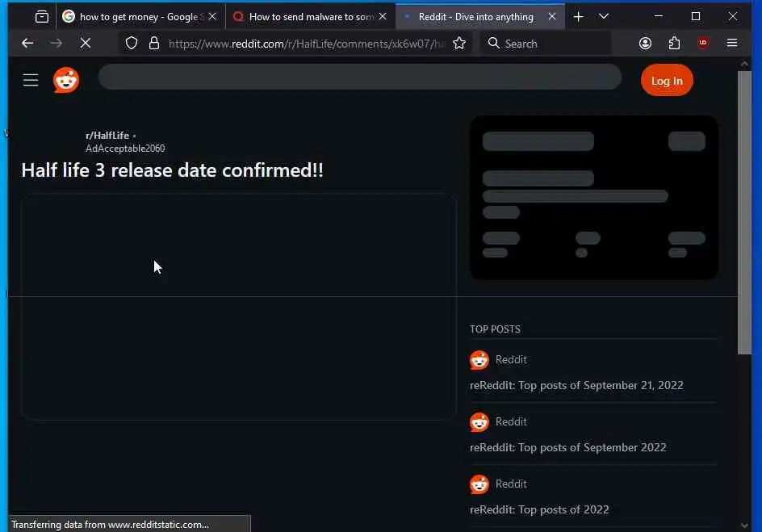The image size is (762, 532).
Task: Go to Reddit home via Snoo logo
Action: pyautogui.click(x=66, y=80)
